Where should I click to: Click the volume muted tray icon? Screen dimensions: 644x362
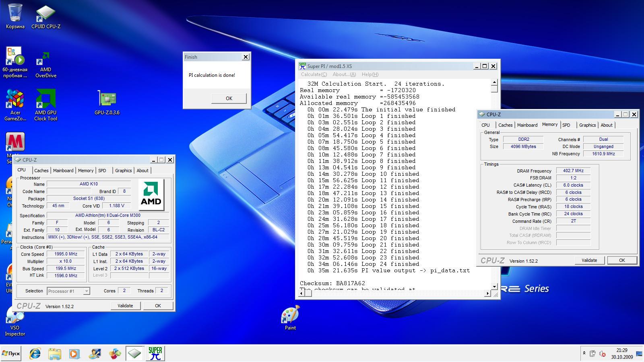tap(603, 354)
